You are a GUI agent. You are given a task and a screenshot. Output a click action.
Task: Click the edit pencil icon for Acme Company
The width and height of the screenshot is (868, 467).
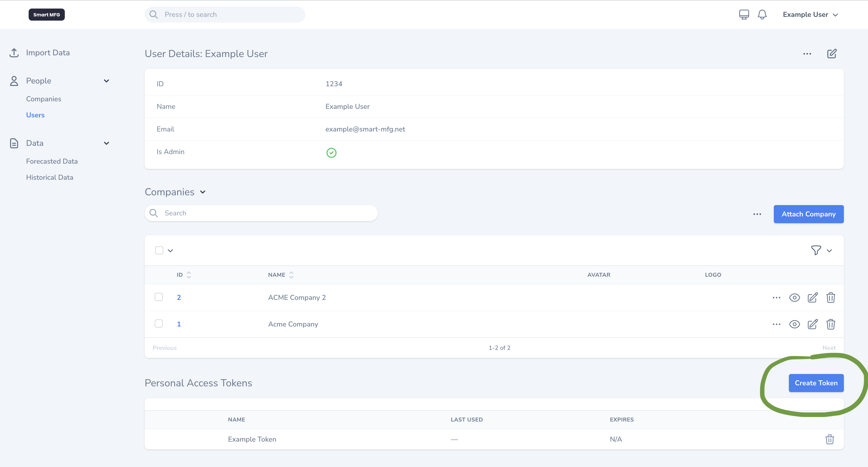(812, 324)
